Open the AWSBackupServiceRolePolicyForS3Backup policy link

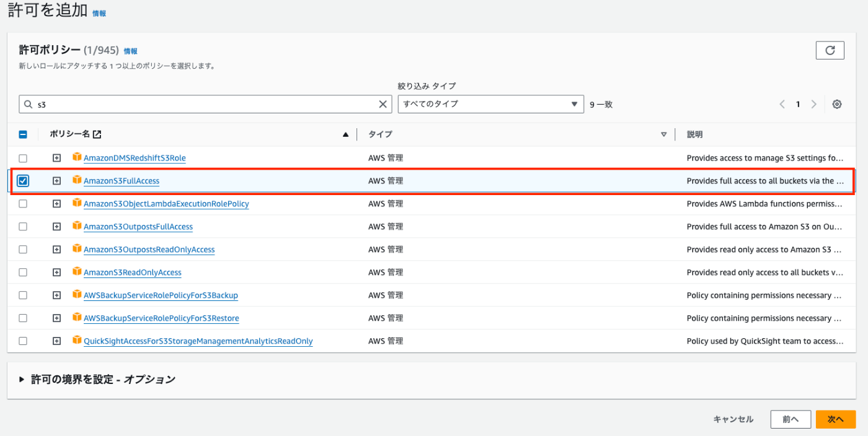(x=161, y=295)
